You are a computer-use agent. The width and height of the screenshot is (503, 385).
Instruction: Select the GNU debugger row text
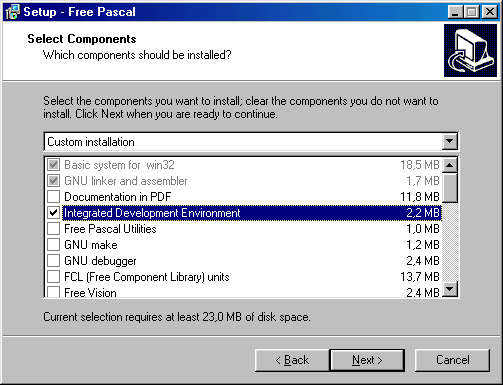[100, 261]
